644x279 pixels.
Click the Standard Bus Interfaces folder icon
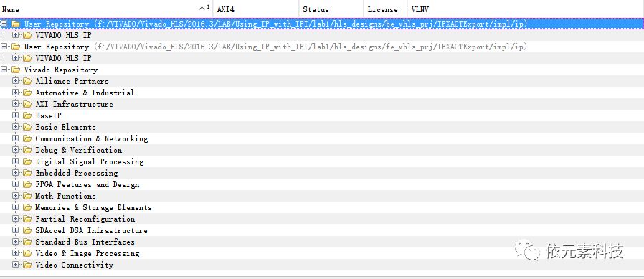click(27, 242)
